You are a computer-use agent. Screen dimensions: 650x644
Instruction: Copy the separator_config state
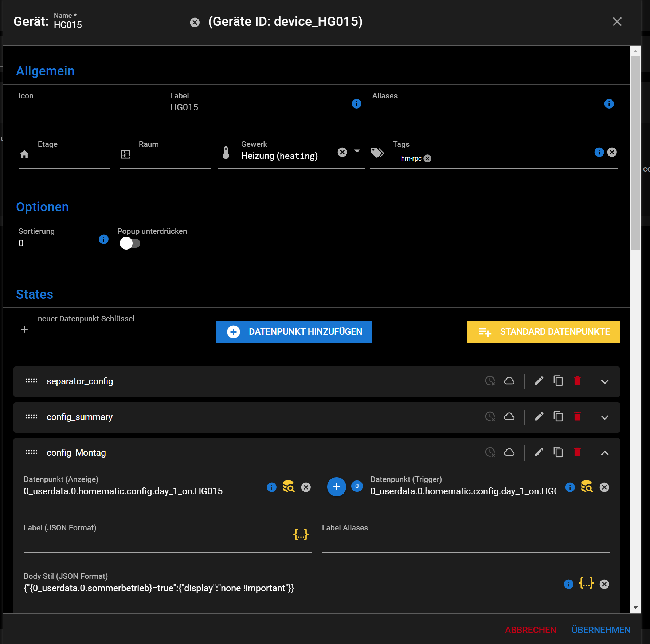pyautogui.click(x=558, y=381)
